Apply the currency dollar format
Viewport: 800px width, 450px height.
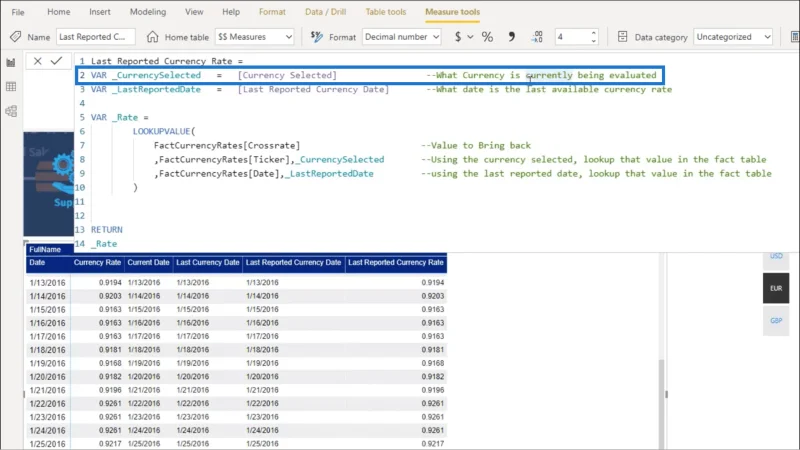pyautogui.click(x=458, y=37)
